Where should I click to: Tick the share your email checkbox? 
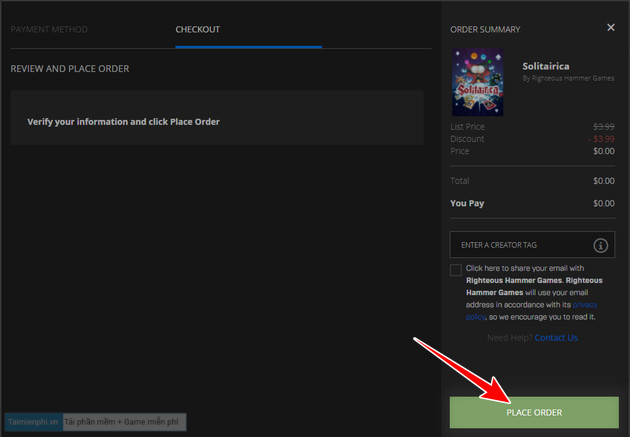point(456,270)
